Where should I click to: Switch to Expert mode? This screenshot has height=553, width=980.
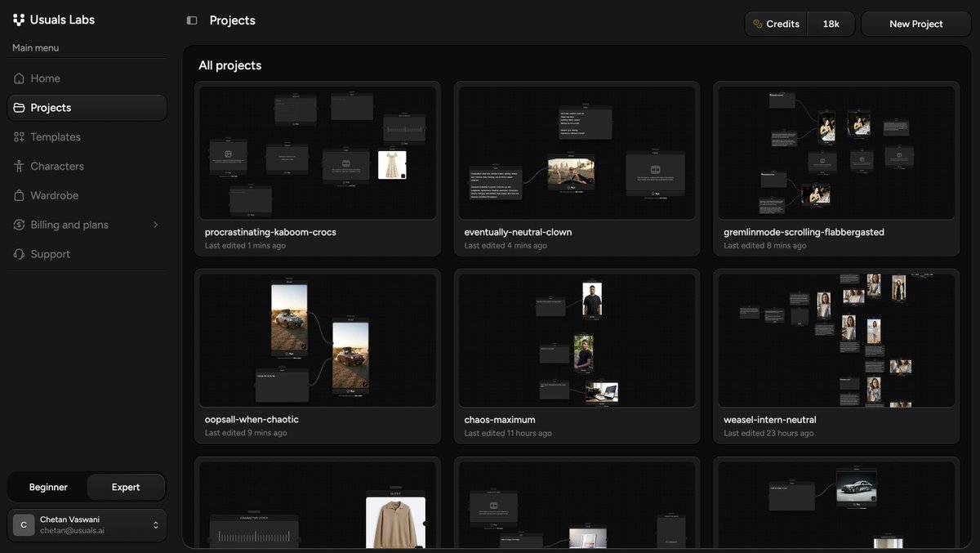(x=126, y=487)
